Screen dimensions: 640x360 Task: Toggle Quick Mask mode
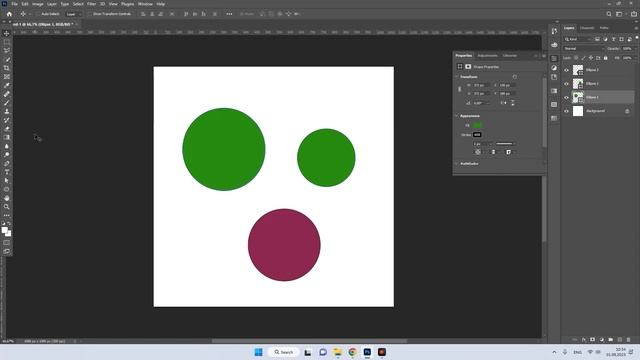[7, 243]
